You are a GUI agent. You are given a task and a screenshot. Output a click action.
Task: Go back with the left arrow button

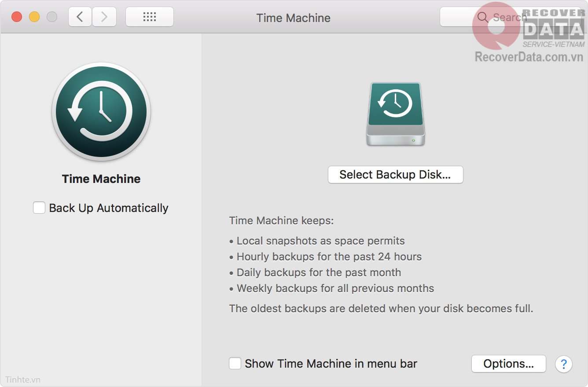coord(80,17)
